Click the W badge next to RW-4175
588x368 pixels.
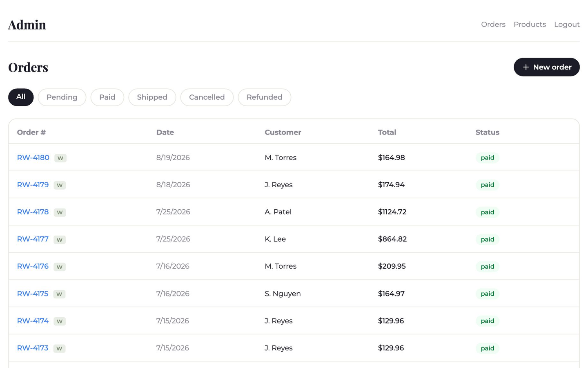click(x=59, y=294)
